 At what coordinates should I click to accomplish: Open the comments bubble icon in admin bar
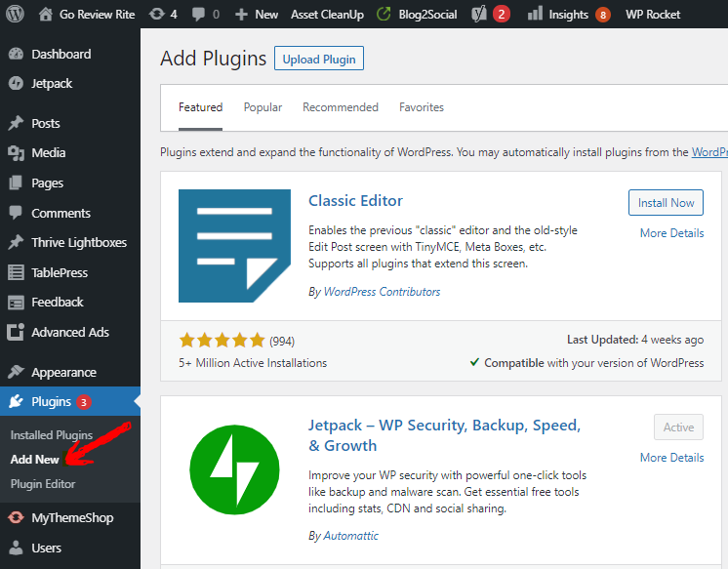[199, 14]
